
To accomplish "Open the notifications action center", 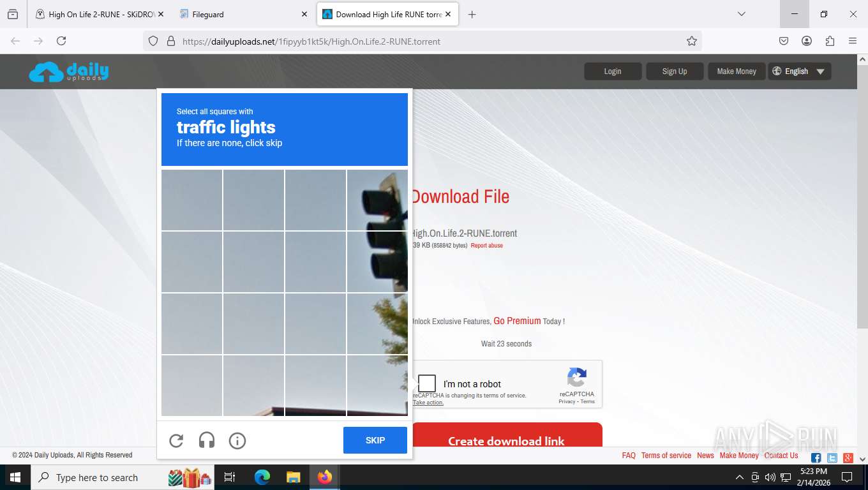I will [847, 477].
